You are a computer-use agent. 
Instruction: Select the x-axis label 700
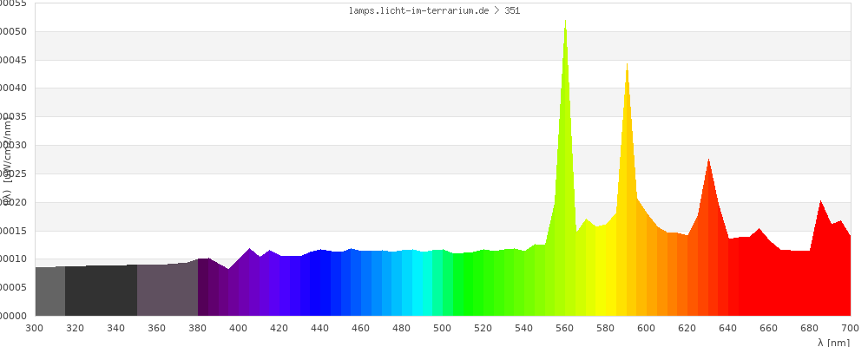849,328
